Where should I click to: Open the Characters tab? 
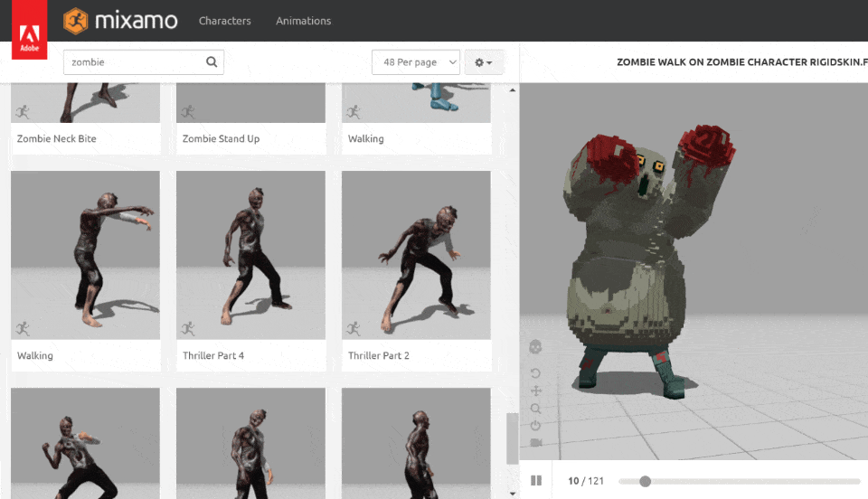click(225, 21)
